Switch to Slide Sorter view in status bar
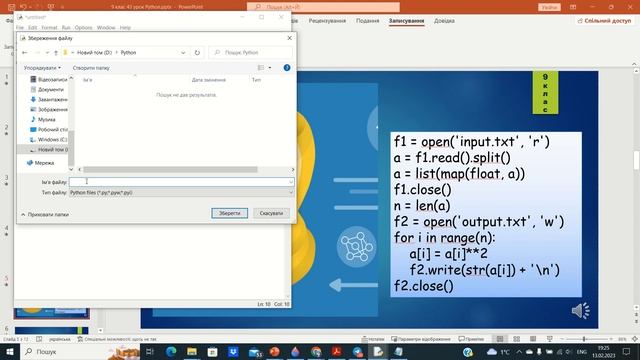This screenshot has height=360, width=640. pyautogui.click(x=517, y=339)
